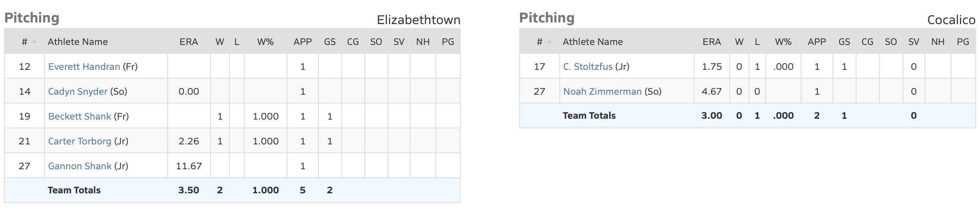Open Cadyn Snyder's player page
This screenshot has width=980, height=219.
[x=77, y=91]
